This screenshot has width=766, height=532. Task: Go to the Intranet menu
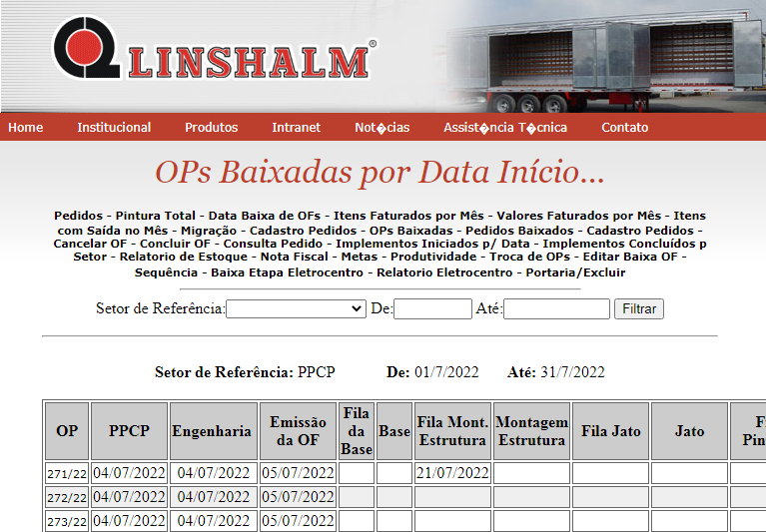pos(296,128)
